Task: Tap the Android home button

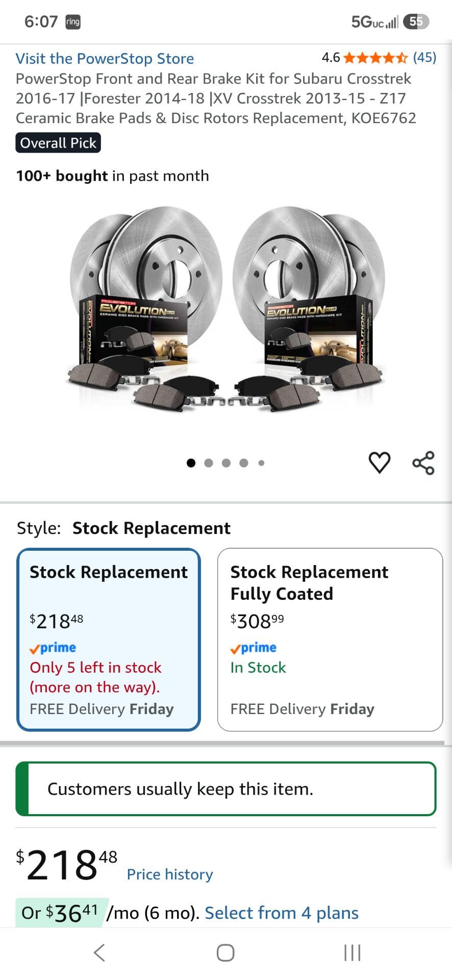Action: point(225,952)
